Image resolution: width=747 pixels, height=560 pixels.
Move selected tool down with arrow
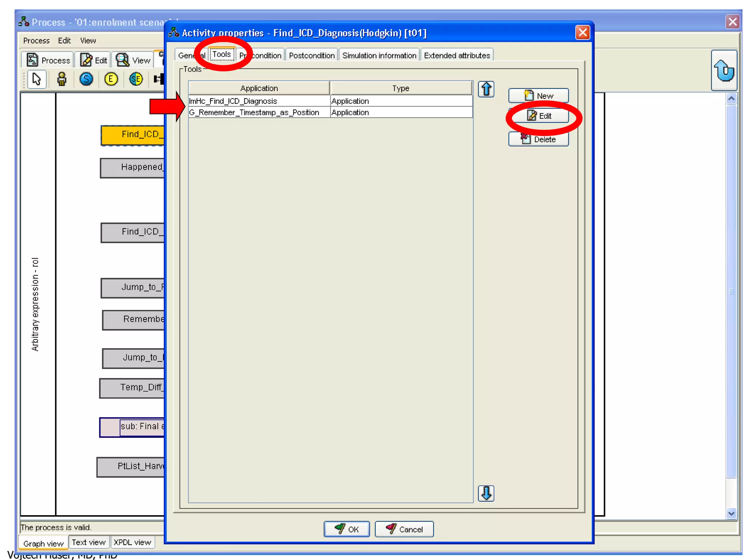point(486,493)
